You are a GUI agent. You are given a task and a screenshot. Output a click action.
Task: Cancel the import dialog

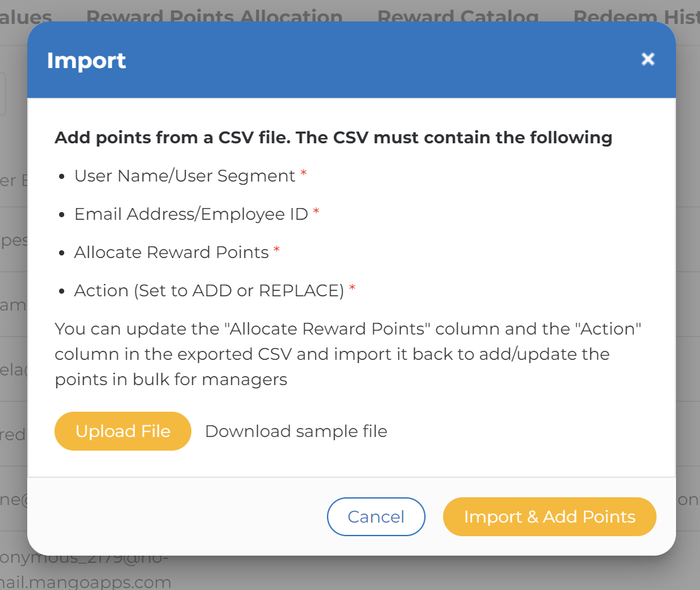pos(376,517)
